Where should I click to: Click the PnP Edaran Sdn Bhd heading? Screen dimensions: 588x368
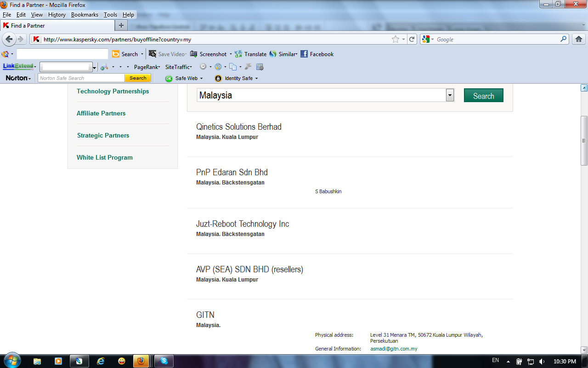(232, 172)
